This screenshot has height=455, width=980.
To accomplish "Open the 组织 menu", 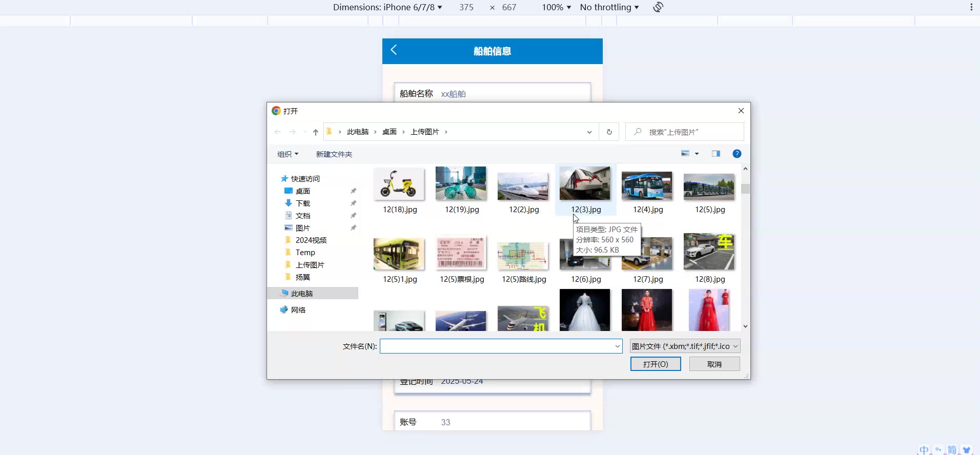I will pyautogui.click(x=288, y=154).
